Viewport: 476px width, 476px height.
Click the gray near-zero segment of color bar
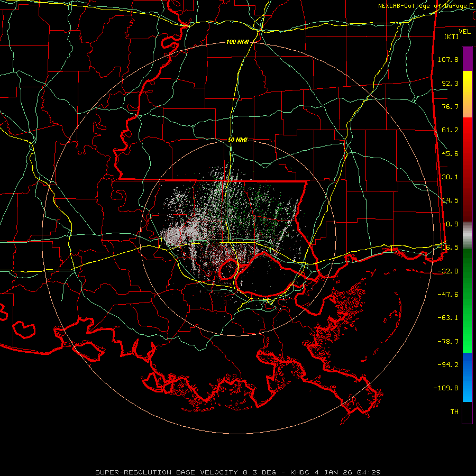pos(467,235)
